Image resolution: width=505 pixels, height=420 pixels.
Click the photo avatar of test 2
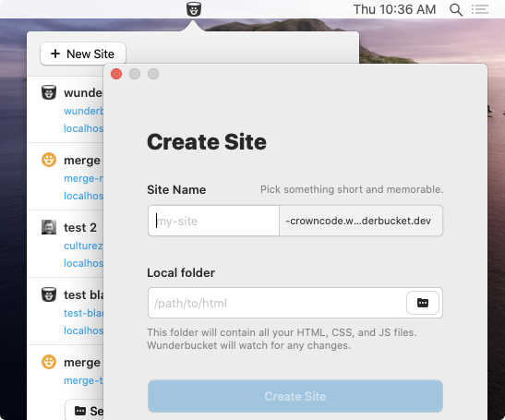49,227
